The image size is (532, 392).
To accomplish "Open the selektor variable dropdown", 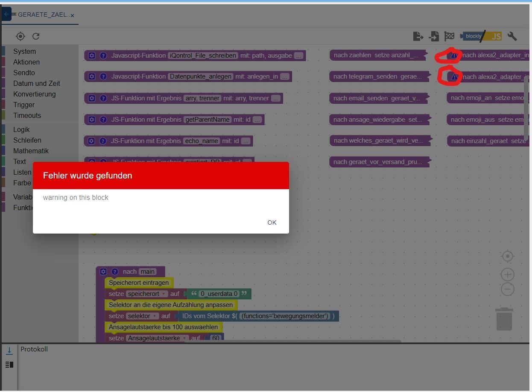I will [143, 316].
